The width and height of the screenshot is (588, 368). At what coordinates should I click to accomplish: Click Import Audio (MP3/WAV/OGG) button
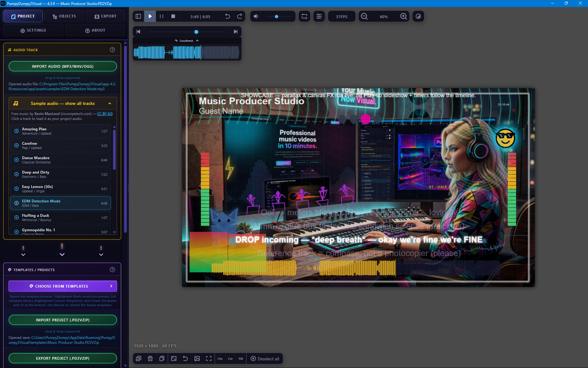coord(63,66)
